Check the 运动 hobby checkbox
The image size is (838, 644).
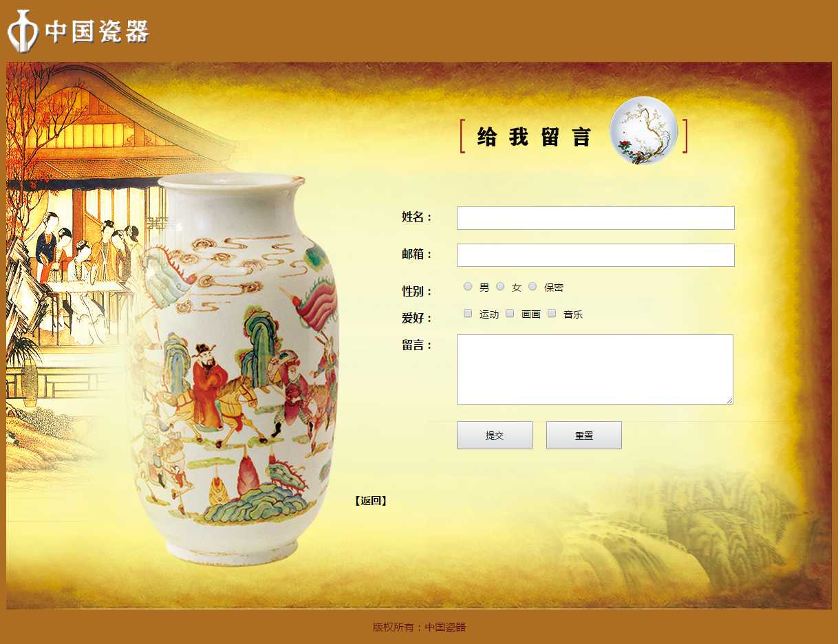468,313
